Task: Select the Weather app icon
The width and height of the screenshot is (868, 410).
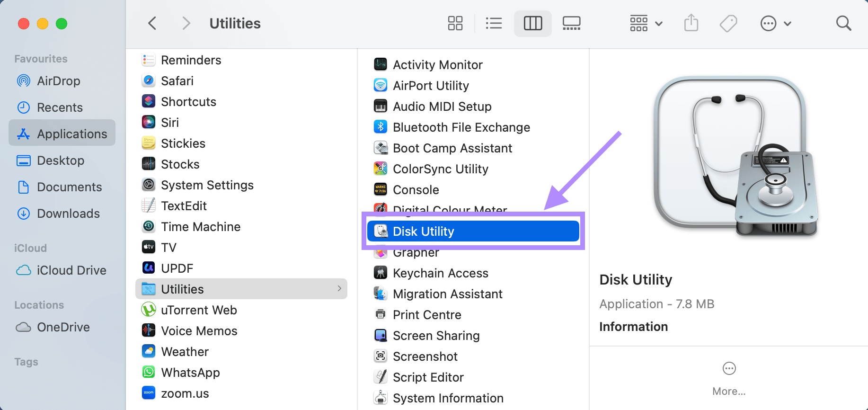Action: pyautogui.click(x=149, y=352)
